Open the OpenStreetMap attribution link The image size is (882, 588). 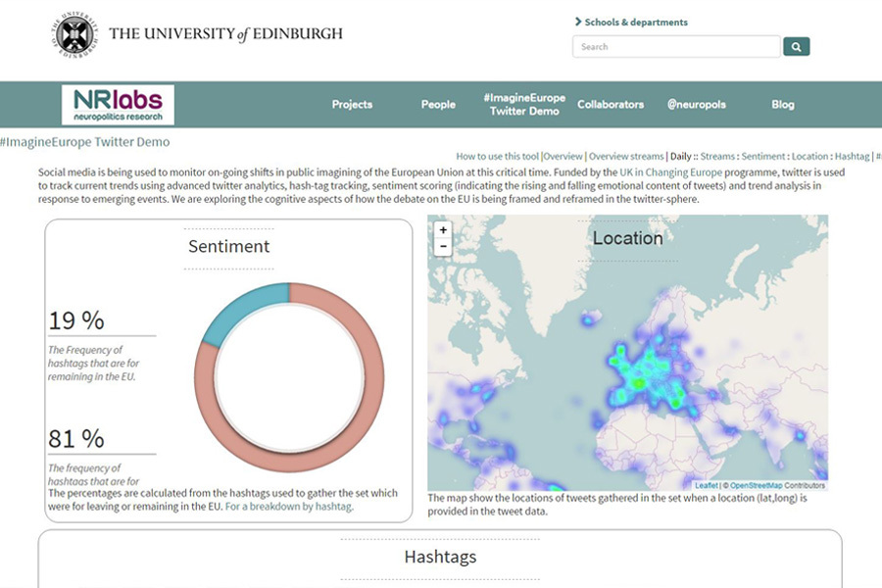tap(757, 485)
